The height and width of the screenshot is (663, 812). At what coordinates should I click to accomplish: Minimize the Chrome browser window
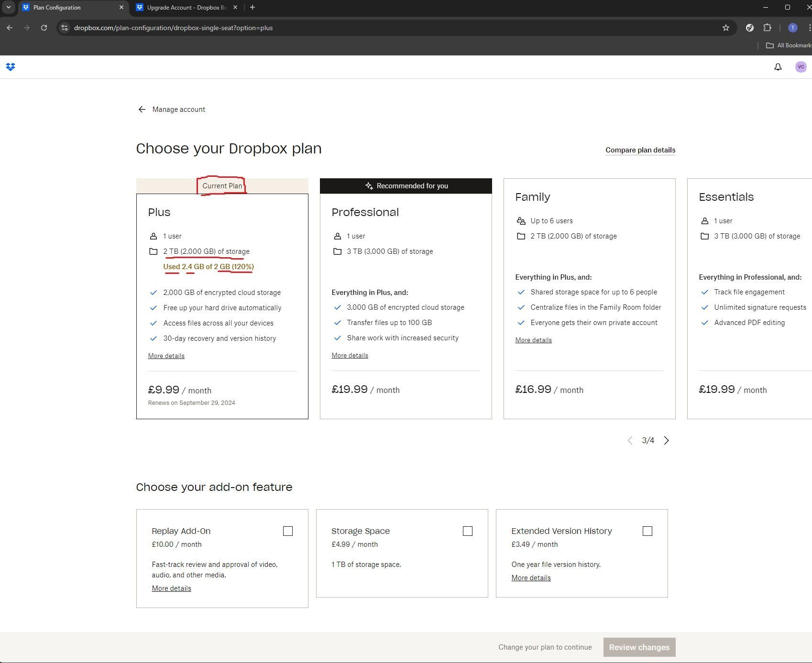(x=766, y=7)
